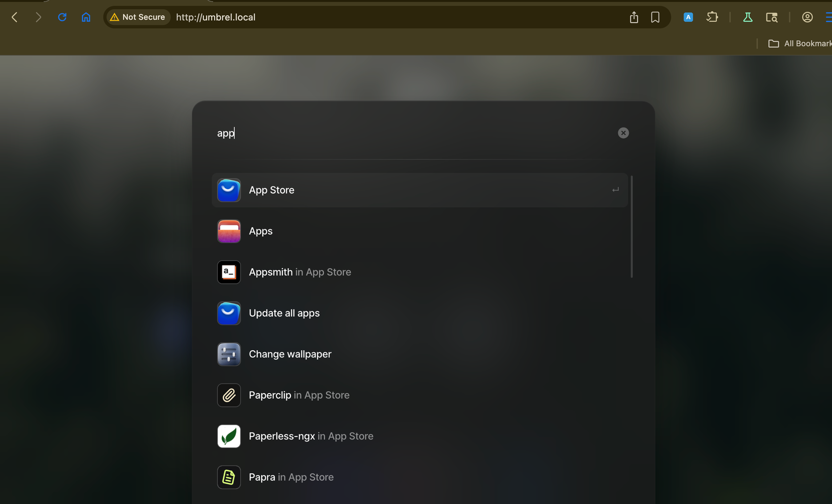This screenshot has width=832, height=504.
Task: Choose 'Update all apps' command
Action: (420, 313)
